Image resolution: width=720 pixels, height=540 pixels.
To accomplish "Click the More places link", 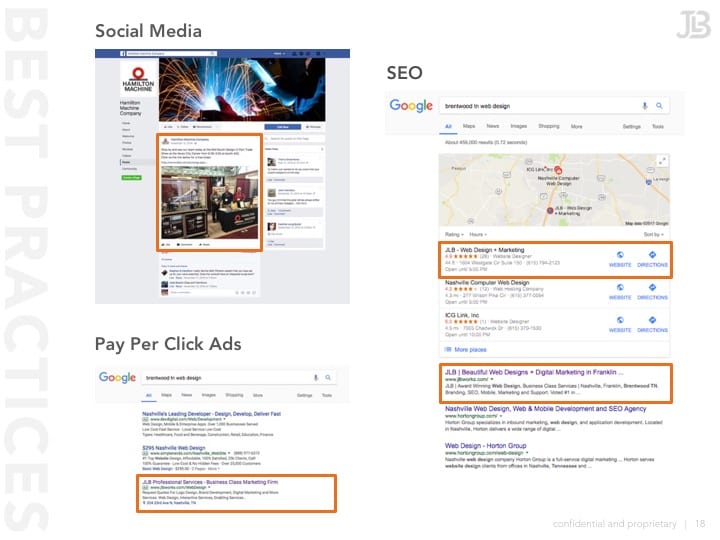I will click(470, 350).
